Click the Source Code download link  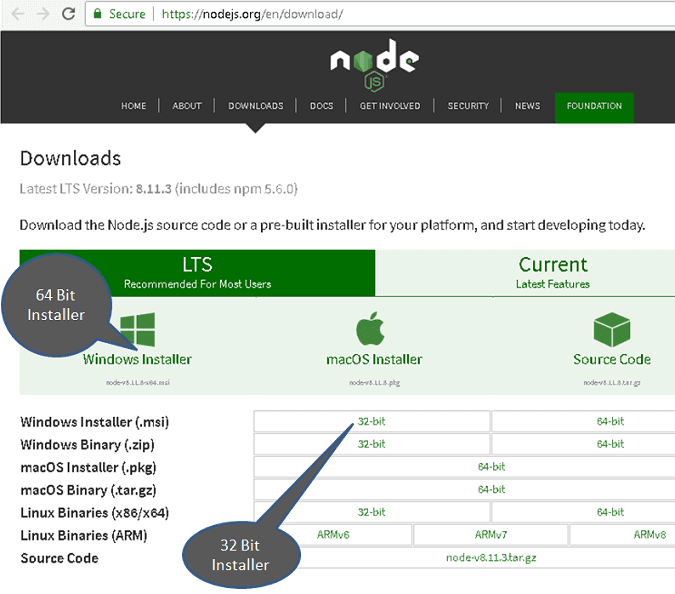pos(612,359)
